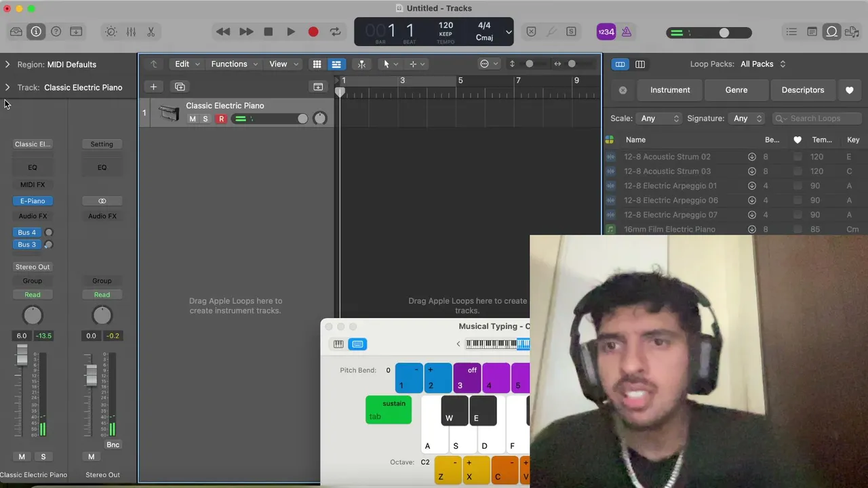Solo the Classic Electric Piano track

[x=205, y=119]
